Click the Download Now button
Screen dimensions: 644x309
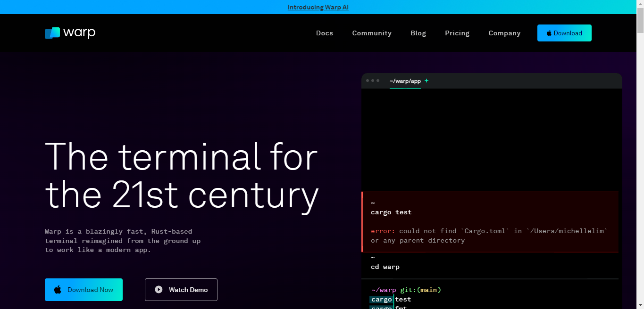coord(84,290)
